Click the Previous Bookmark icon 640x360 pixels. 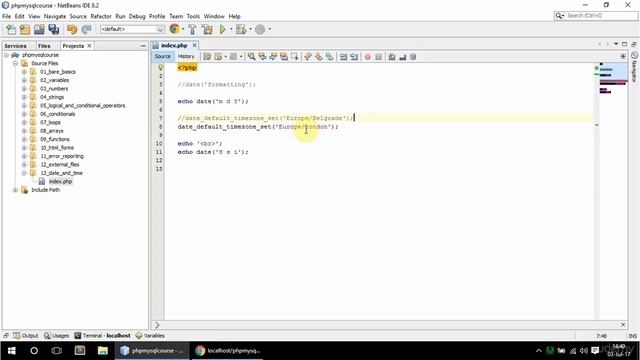(x=308, y=57)
